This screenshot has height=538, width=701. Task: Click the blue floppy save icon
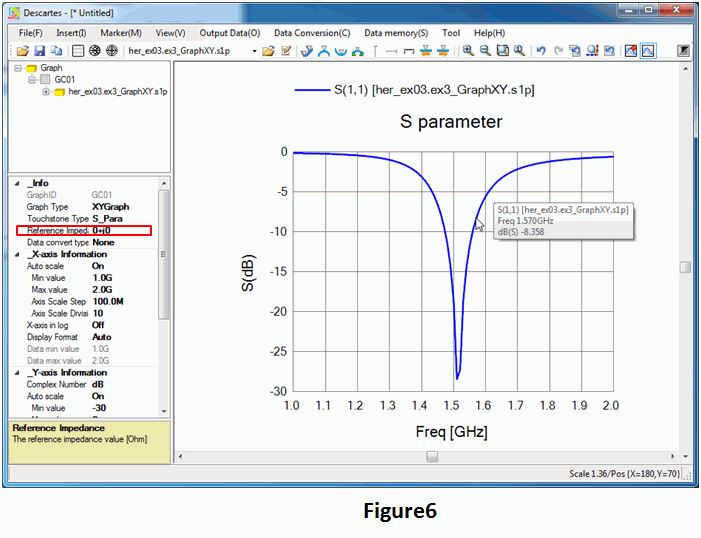click(39, 51)
